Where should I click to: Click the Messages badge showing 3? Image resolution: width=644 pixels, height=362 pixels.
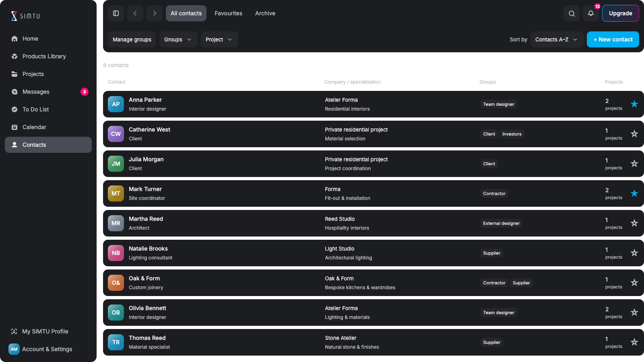85,92
